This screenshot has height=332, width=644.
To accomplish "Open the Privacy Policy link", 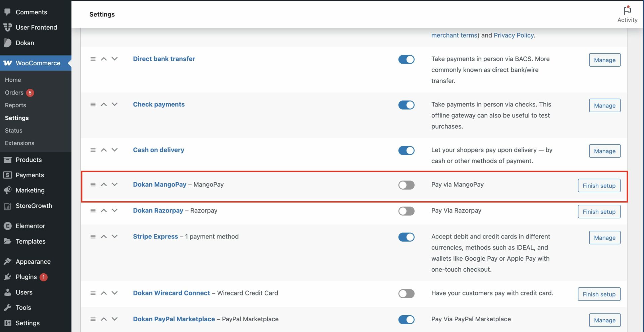I will (514, 35).
